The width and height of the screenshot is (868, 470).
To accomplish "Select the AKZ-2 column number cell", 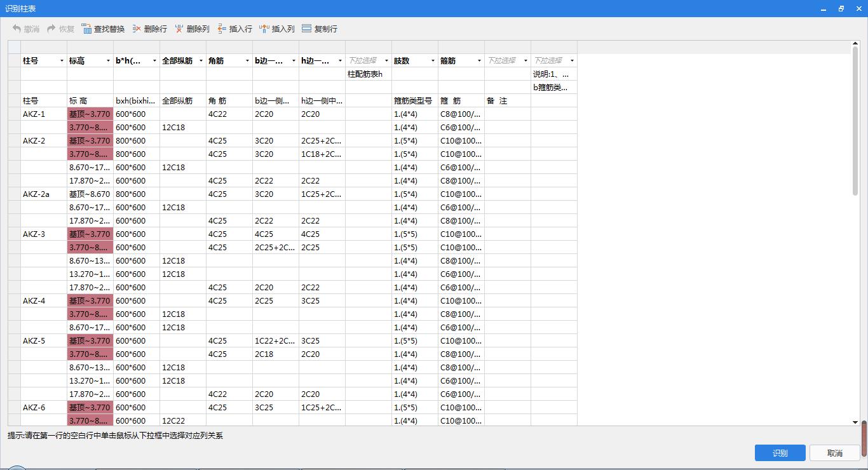I will click(44, 141).
